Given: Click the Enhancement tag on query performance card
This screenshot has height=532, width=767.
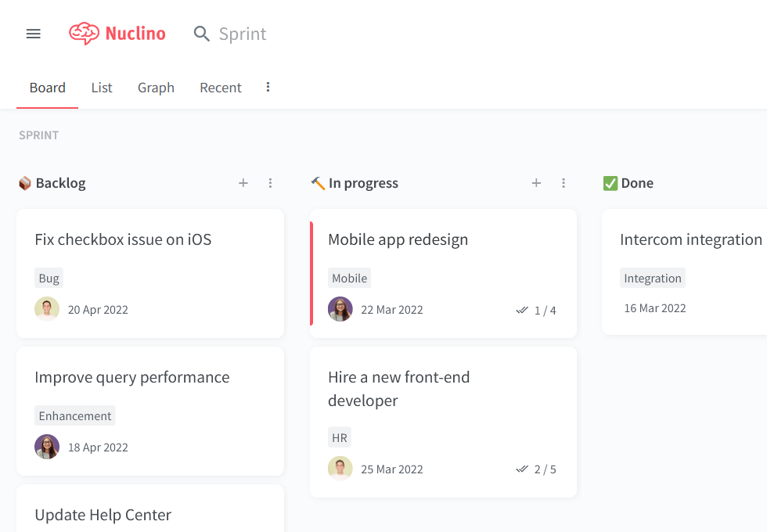Looking at the screenshot, I should (x=74, y=415).
